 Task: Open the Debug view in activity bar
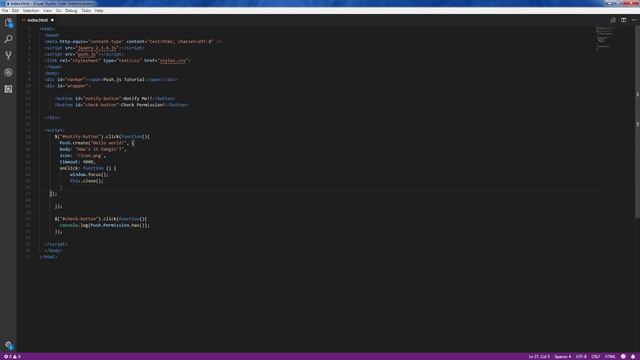click(x=8, y=72)
